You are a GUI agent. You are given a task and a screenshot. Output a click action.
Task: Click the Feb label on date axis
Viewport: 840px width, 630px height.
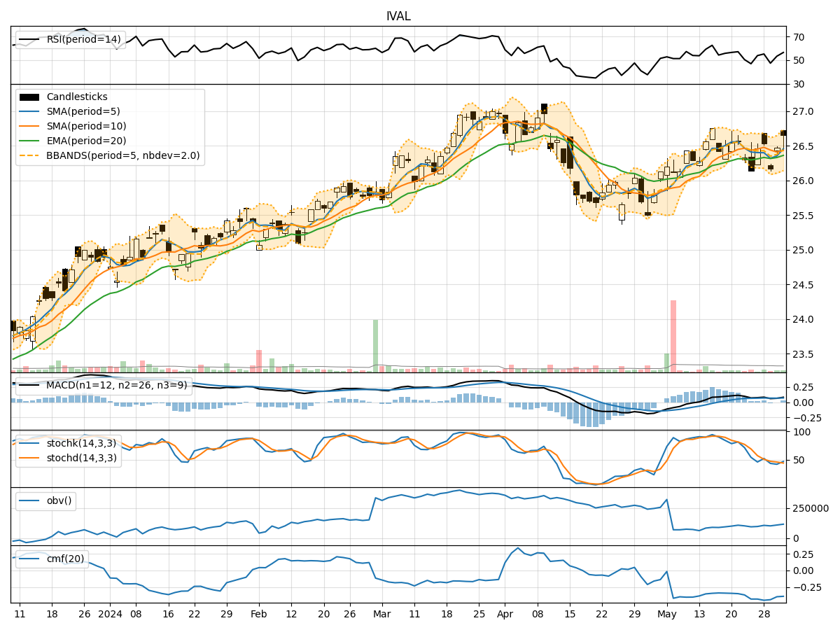(259, 614)
